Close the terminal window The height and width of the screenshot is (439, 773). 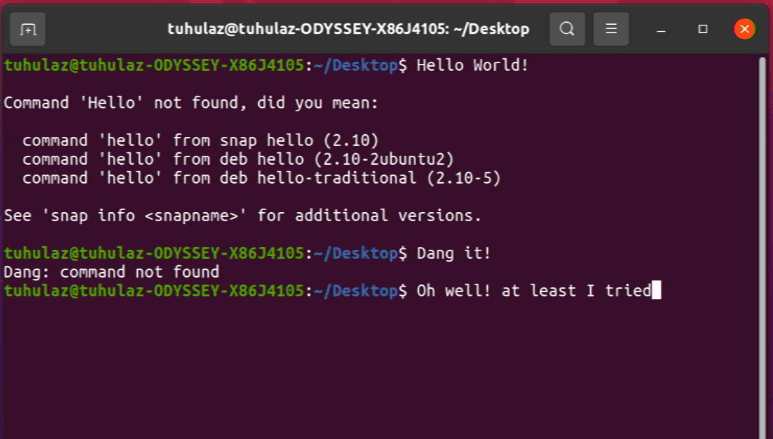pyautogui.click(x=744, y=29)
